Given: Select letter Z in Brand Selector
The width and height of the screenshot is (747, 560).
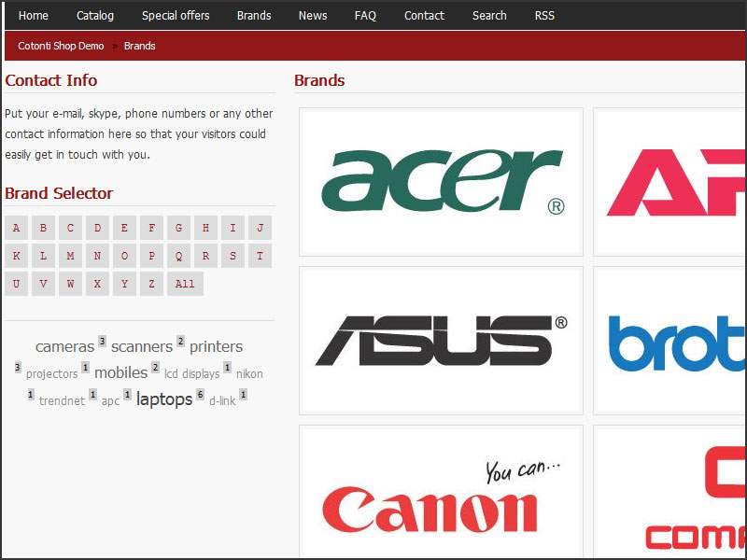Looking at the screenshot, I should pyautogui.click(x=152, y=284).
